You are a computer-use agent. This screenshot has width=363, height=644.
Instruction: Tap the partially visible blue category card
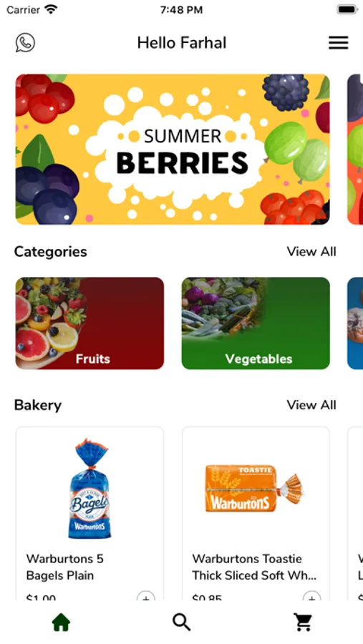(x=355, y=323)
